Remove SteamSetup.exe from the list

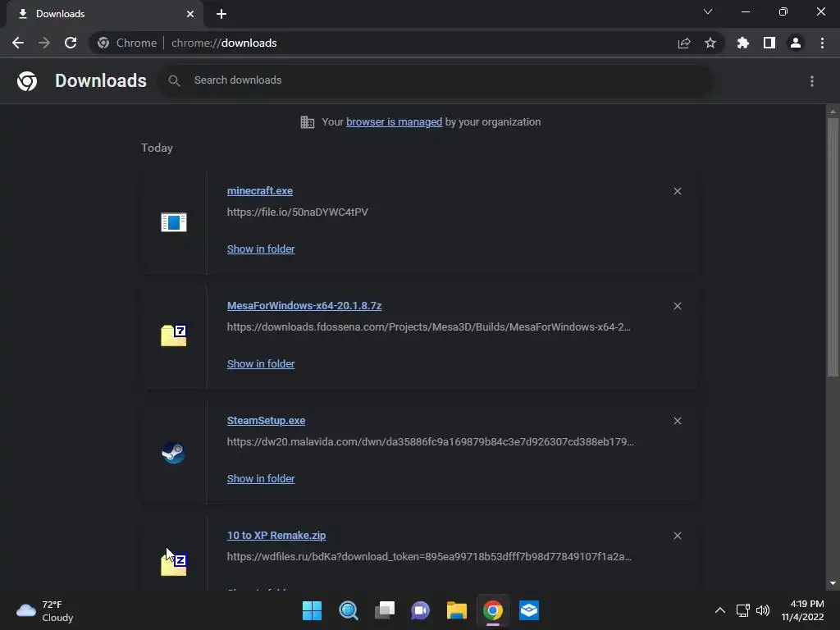point(677,421)
